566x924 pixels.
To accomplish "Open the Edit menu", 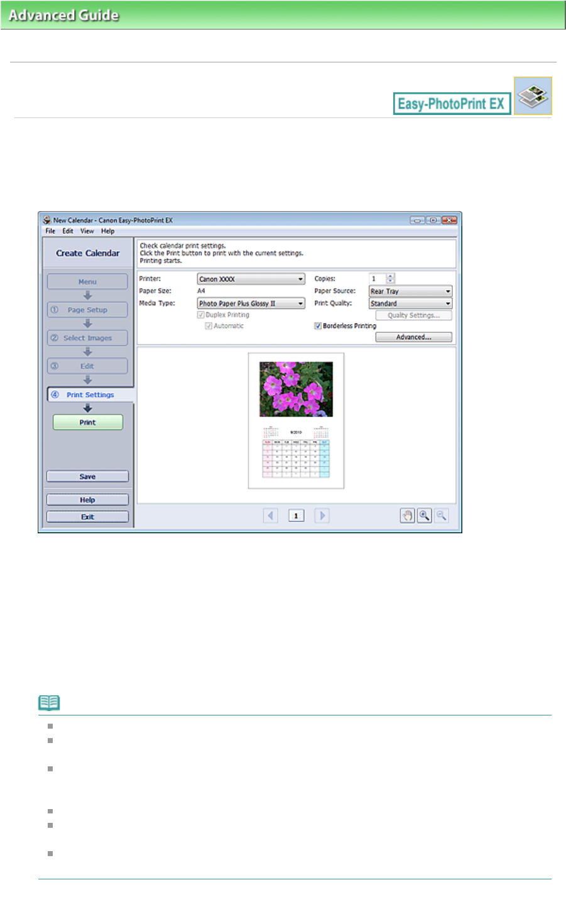I will tap(68, 231).
